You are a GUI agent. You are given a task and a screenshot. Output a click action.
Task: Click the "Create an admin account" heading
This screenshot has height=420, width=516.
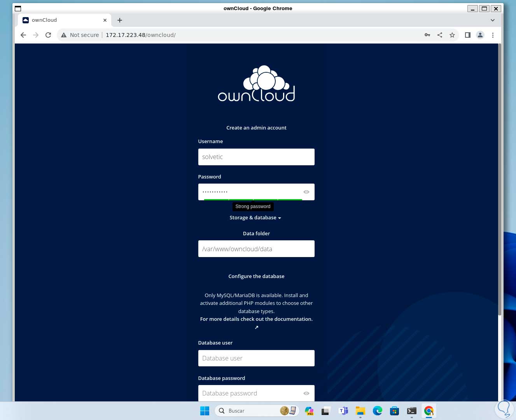point(256,128)
